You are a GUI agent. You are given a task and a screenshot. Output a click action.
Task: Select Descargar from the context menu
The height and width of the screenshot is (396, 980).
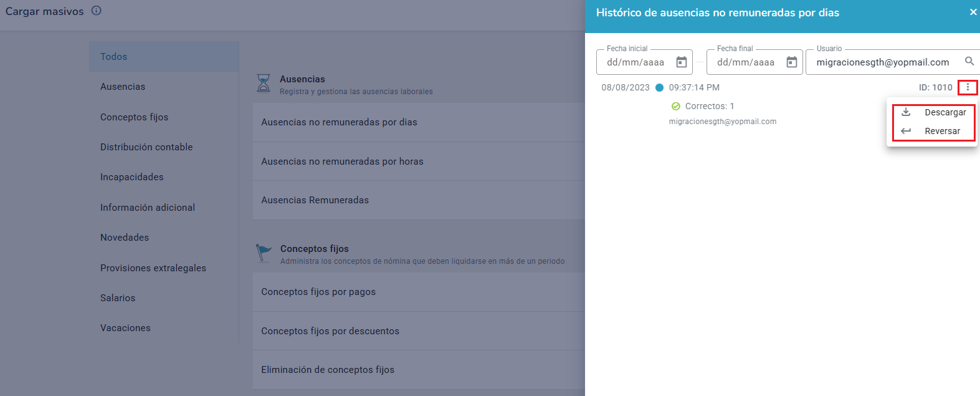933,112
